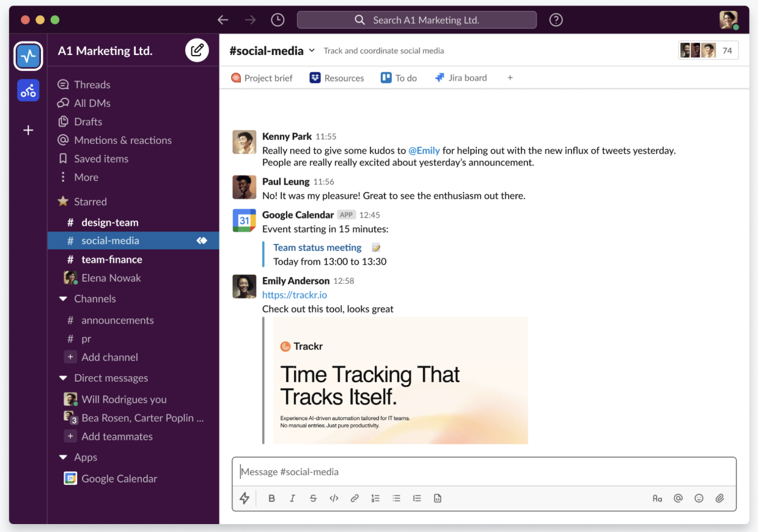Open the https://trackr.io link
This screenshot has width=758, height=532.
point(295,295)
